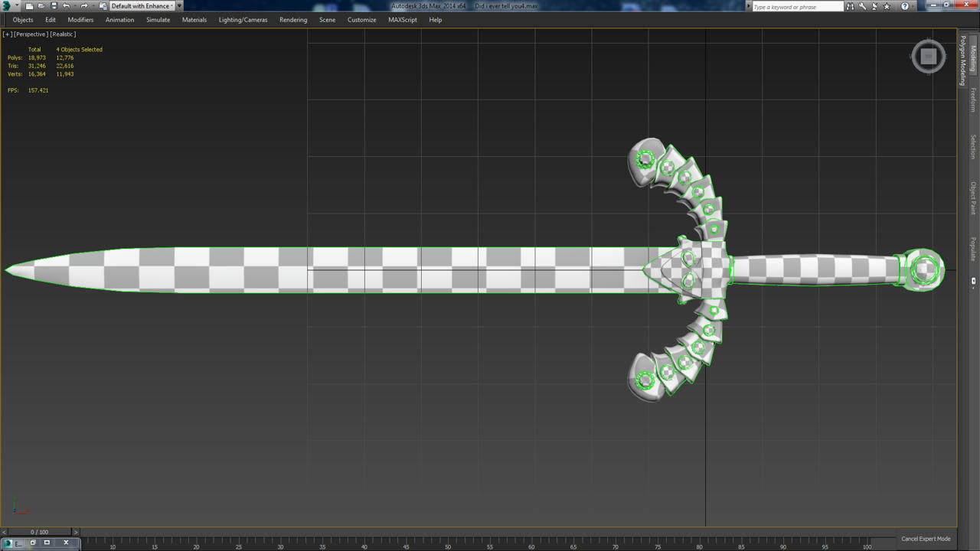The height and width of the screenshot is (551, 980).
Task: Select the Modeling ribbon tab
Action: (973, 58)
